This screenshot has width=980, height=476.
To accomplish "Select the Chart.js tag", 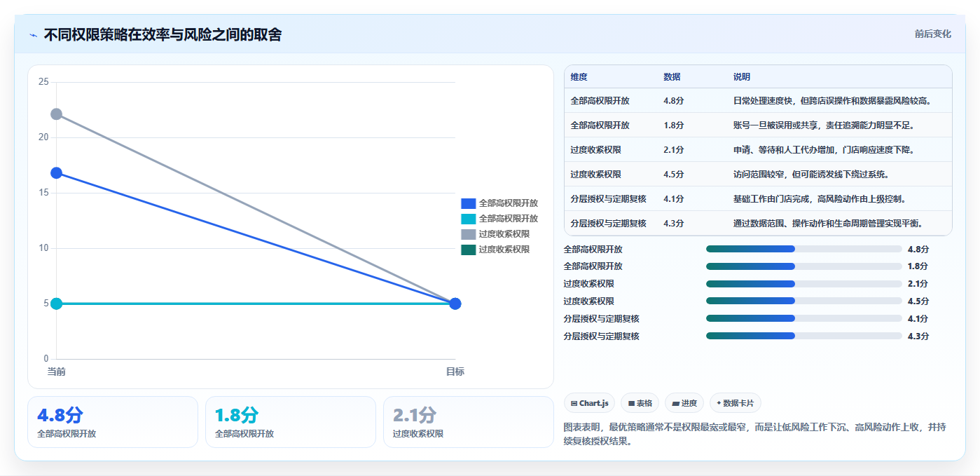I will point(590,403).
